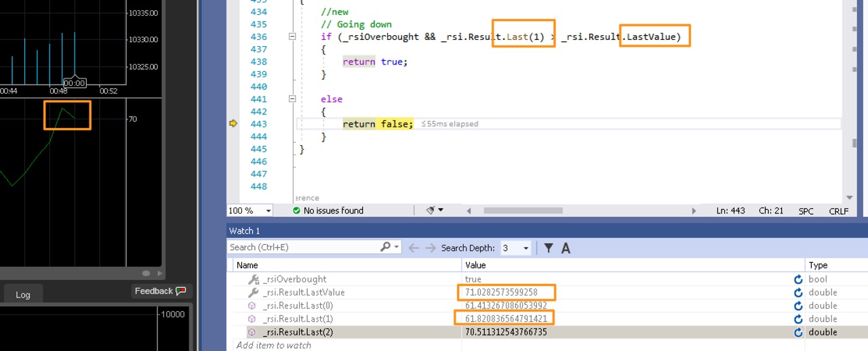Click the return true; statement
This screenshot has width=868, height=351.
pos(375,62)
